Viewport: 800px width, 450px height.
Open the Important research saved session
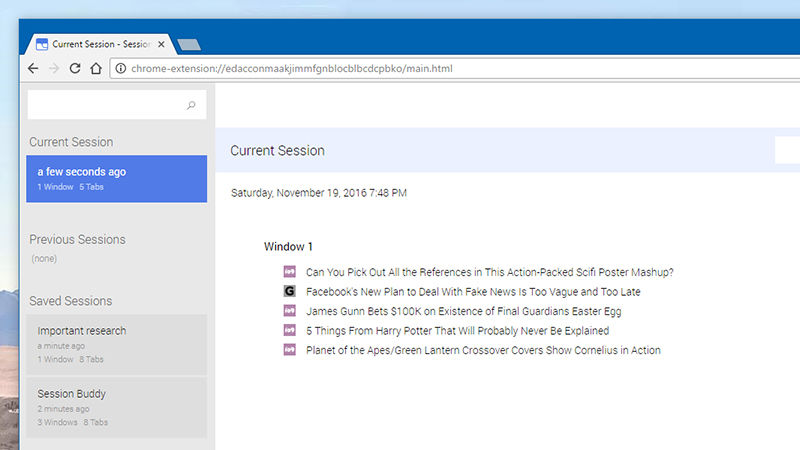pyautogui.click(x=117, y=344)
